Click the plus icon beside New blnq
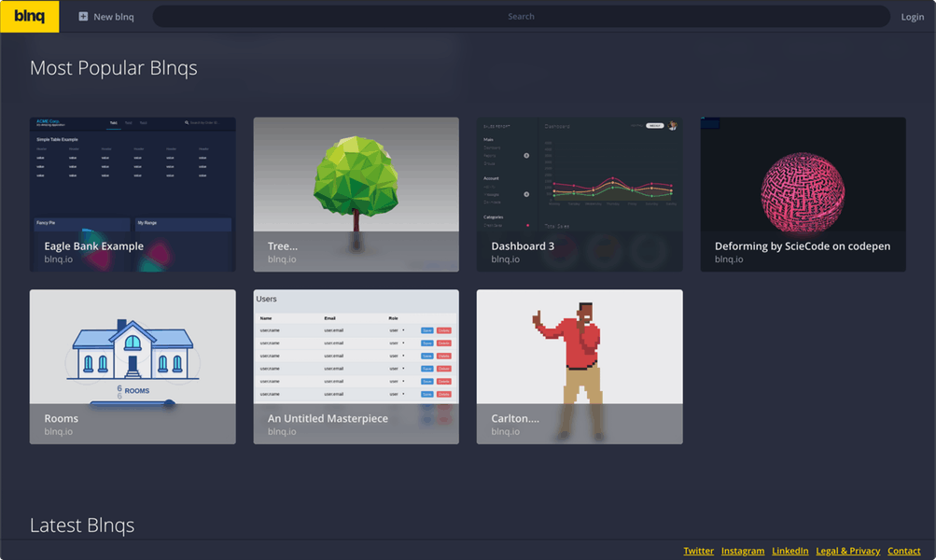Screen dimensions: 936x560 pyautogui.click(x=83, y=17)
